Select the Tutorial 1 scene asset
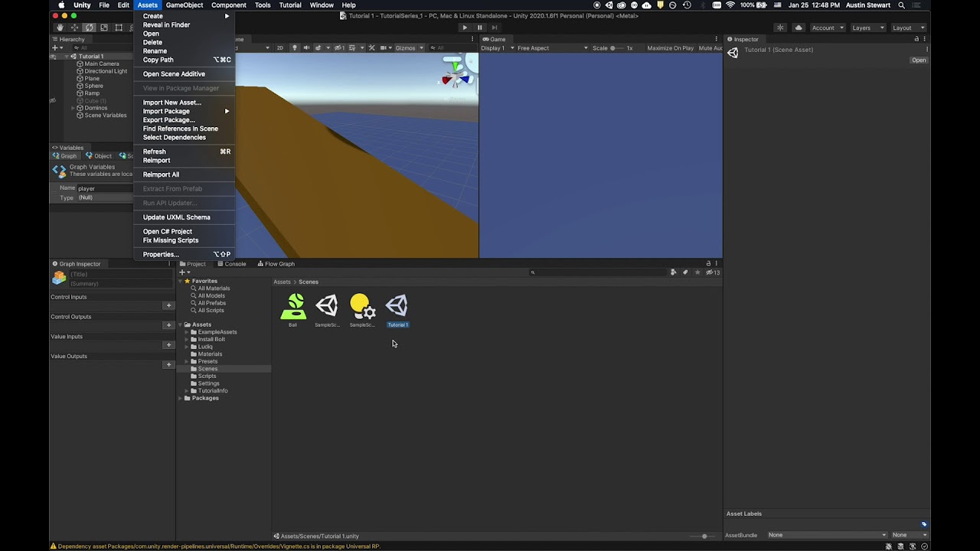This screenshot has height=551, width=980. click(397, 310)
